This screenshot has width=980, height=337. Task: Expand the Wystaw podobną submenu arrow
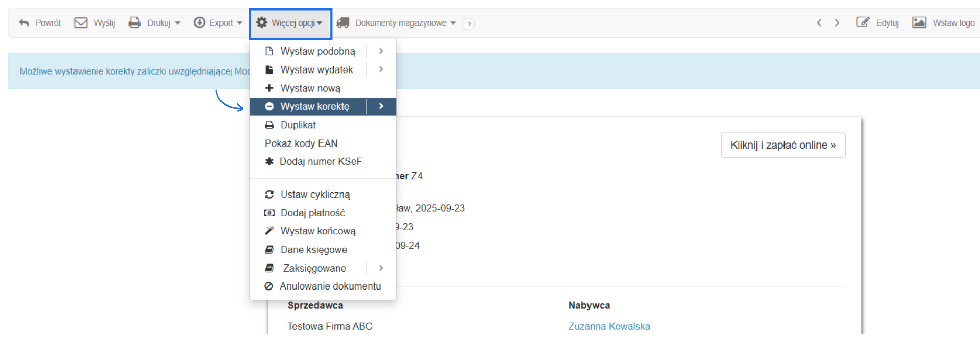point(381,51)
